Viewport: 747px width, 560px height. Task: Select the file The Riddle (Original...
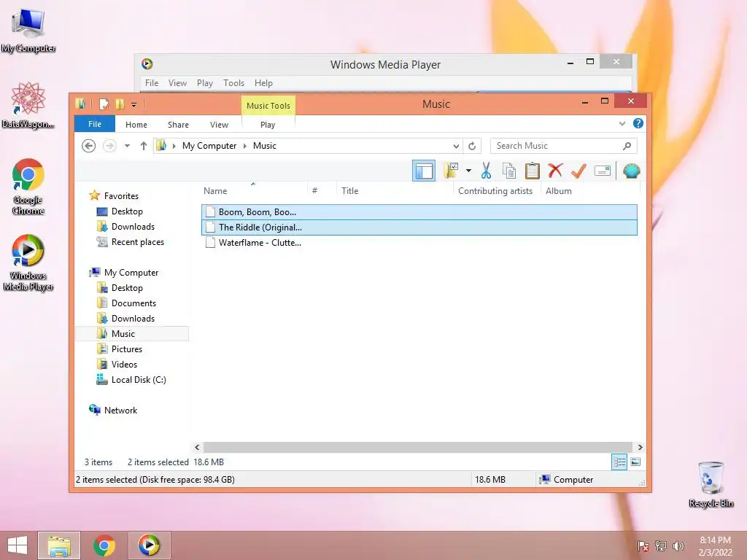click(x=419, y=227)
